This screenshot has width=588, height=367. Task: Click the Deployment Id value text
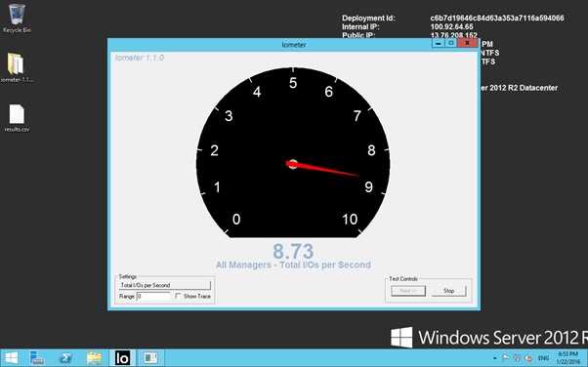coord(497,18)
